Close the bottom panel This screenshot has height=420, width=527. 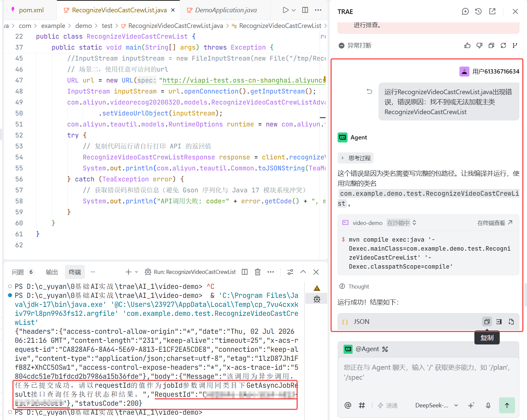coord(316,272)
